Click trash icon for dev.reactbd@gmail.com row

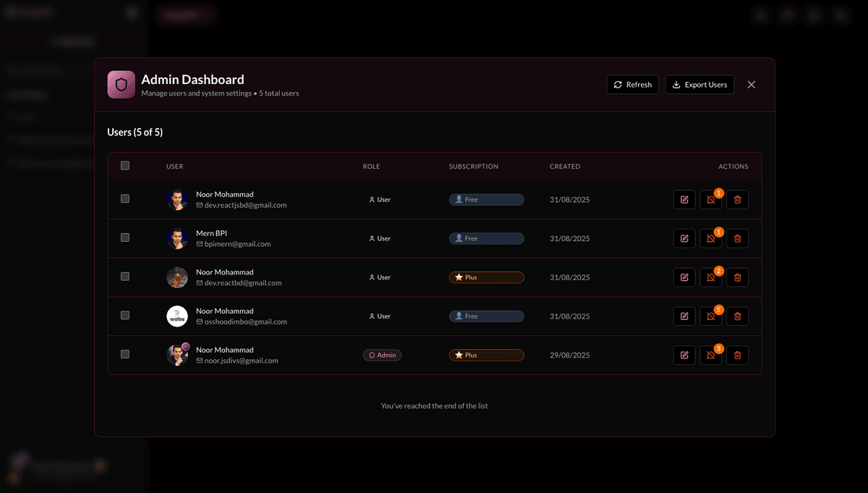737,277
